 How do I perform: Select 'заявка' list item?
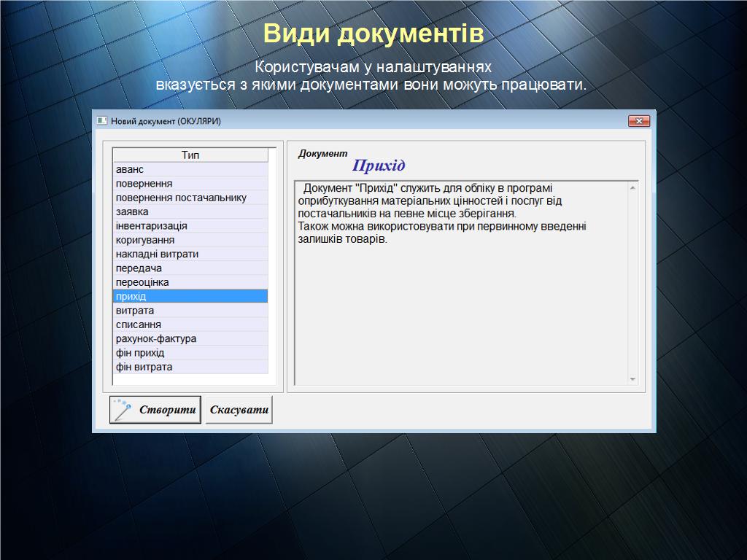pos(190,211)
